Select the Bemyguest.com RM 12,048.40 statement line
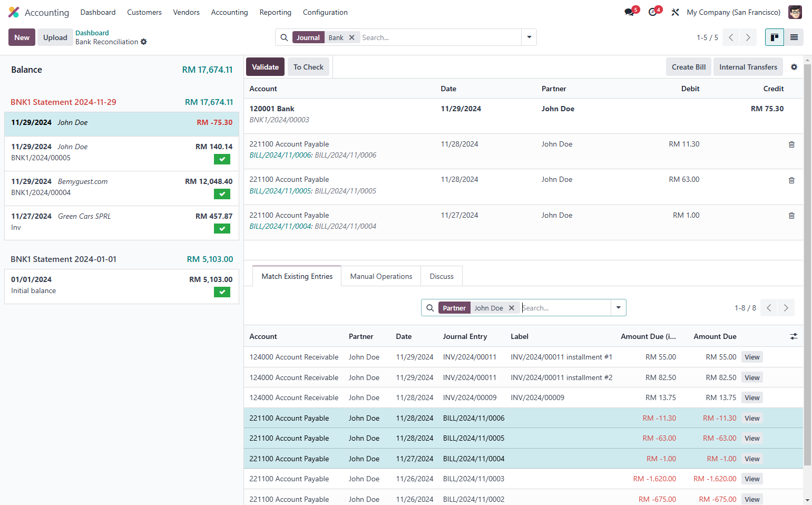 (122, 188)
